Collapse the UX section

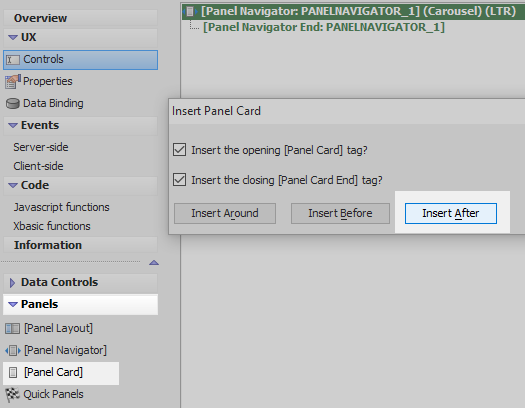tap(13, 37)
